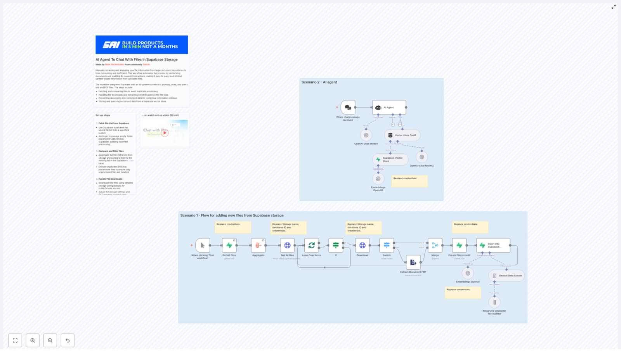
Task: Open the Switch node in Scenario 1
Action: [386, 245]
